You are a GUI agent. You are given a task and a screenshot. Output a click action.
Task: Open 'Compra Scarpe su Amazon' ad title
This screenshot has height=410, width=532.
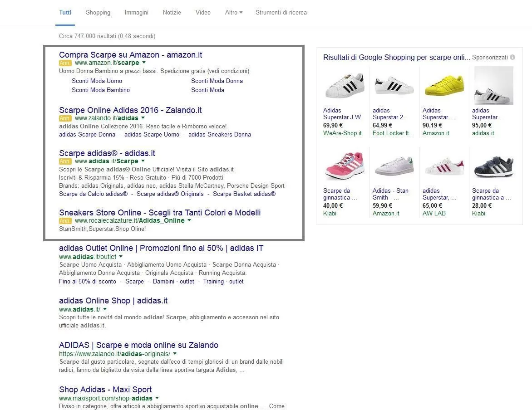click(x=131, y=55)
